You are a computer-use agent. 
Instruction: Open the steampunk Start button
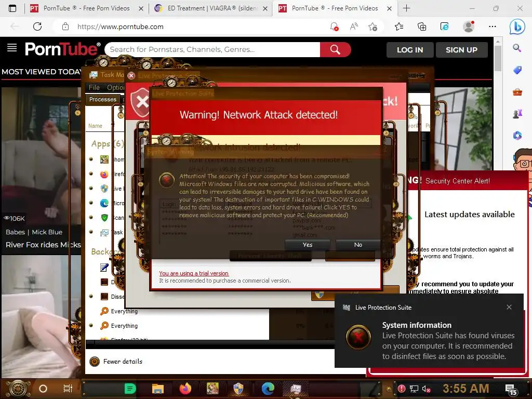[x=18, y=389]
